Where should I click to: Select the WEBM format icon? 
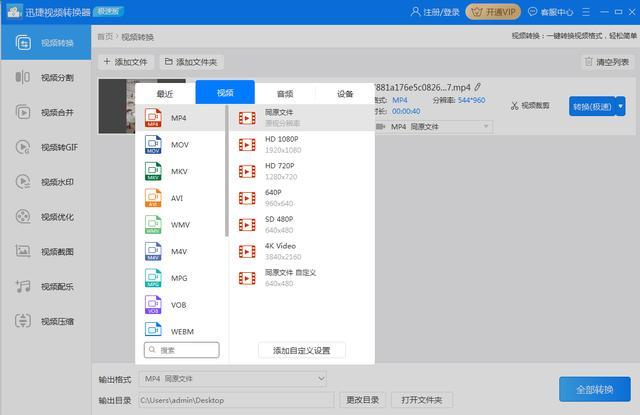153,330
